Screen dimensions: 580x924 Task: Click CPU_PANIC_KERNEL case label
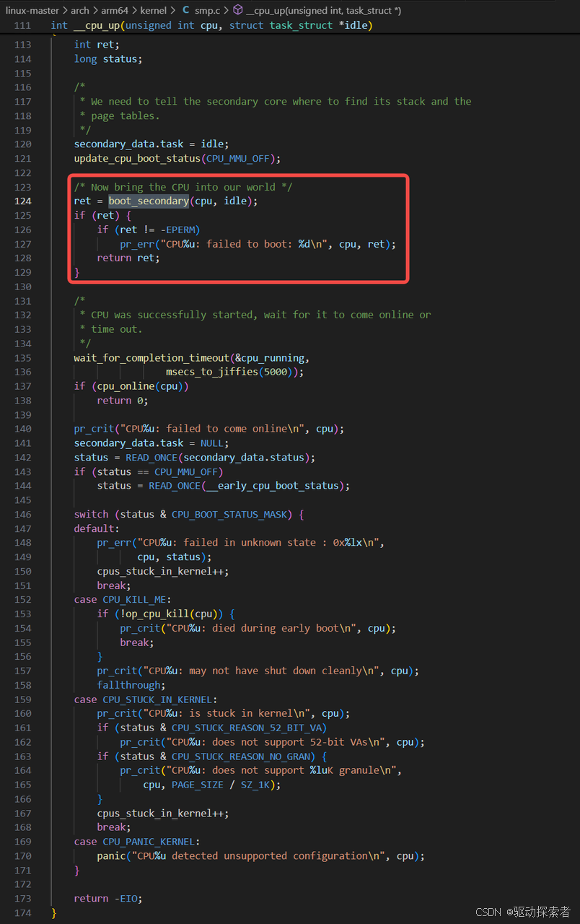(x=149, y=841)
